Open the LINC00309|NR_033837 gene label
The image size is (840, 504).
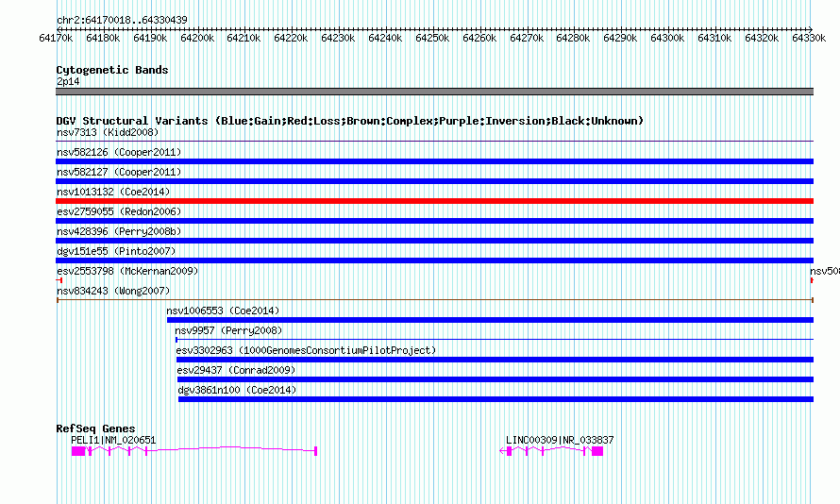(x=560, y=440)
